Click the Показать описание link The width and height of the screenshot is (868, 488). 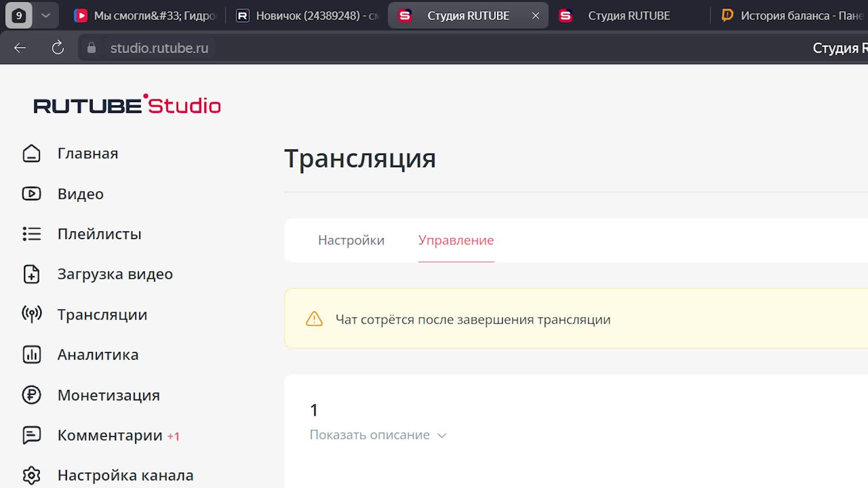click(x=370, y=435)
